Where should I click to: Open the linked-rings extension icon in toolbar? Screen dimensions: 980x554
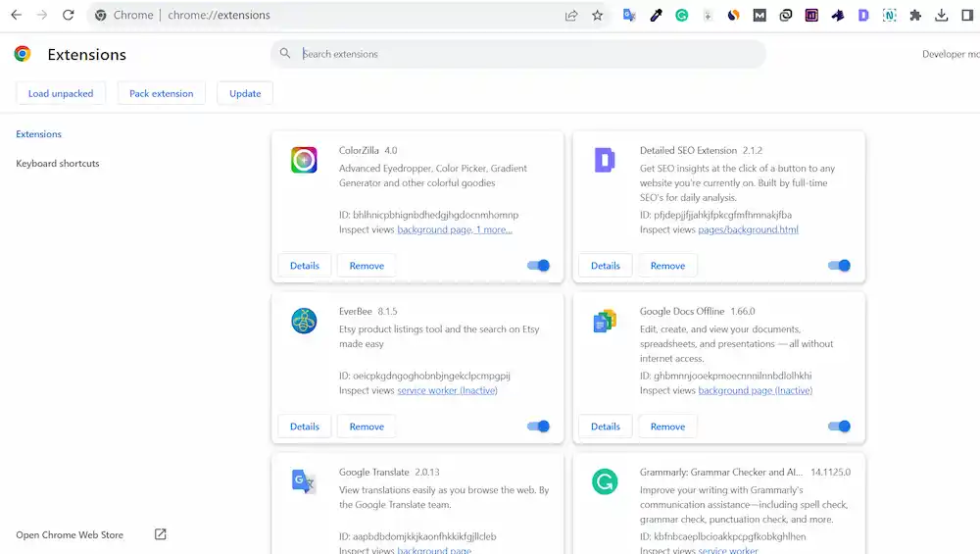(786, 16)
